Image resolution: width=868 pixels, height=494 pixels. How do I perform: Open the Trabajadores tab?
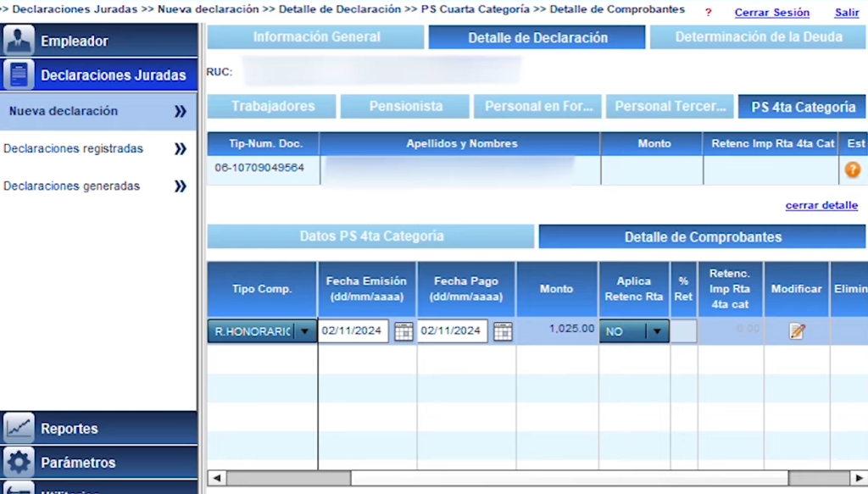pyautogui.click(x=272, y=107)
